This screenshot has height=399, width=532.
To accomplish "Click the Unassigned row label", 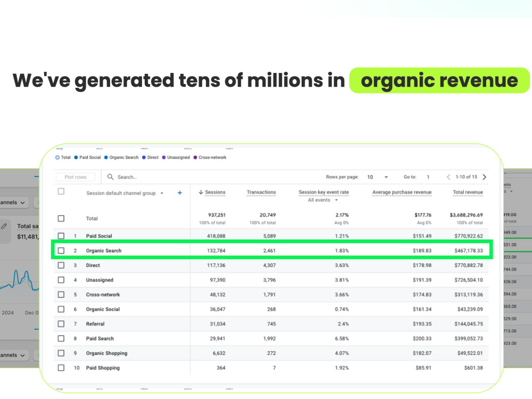I will pos(99,280).
